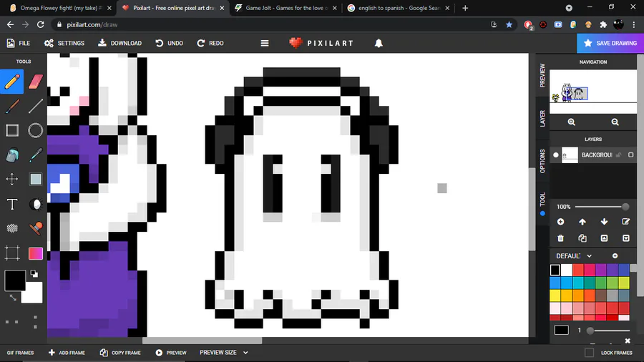Pick the red swatch in palette
This screenshot has width=644, height=362.
pyautogui.click(x=578, y=270)
